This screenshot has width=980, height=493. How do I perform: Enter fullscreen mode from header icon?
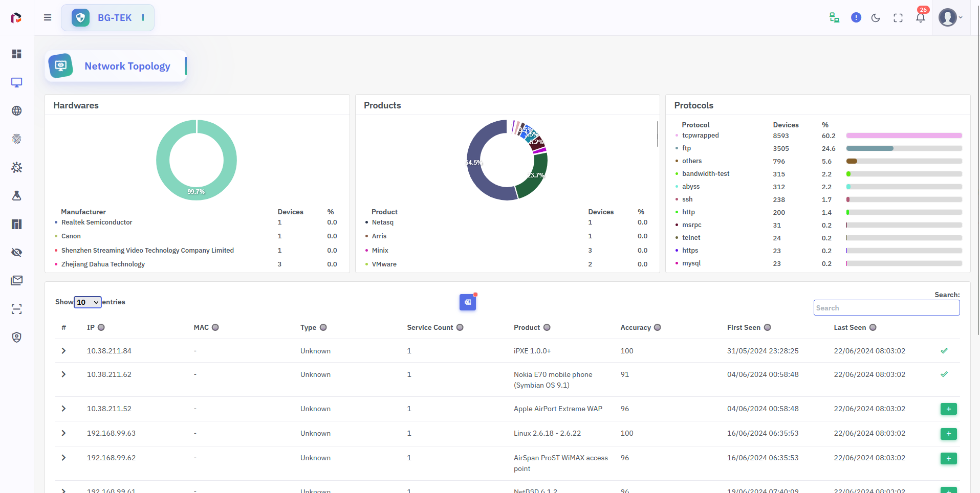(898, 18)
